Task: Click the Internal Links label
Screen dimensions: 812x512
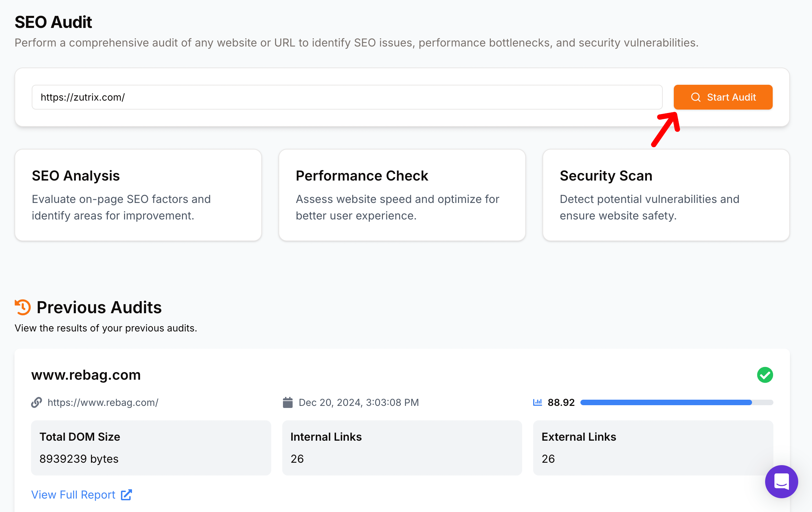Action: [x=326, y=437]
